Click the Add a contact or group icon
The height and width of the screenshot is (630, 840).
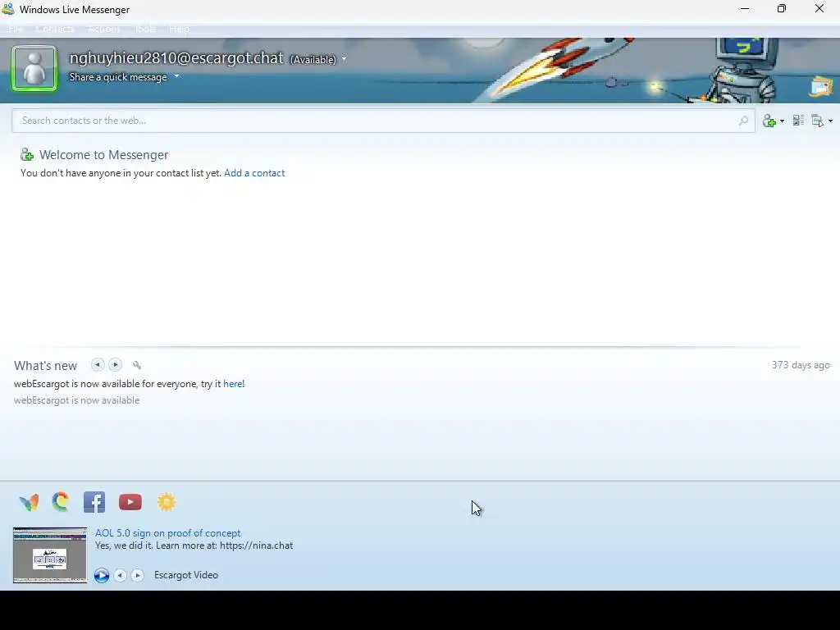[769, 121]
